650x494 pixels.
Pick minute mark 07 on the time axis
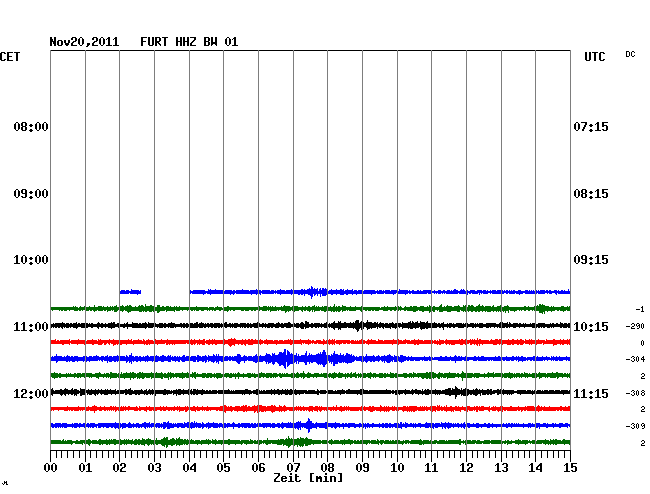pos(293,468)
